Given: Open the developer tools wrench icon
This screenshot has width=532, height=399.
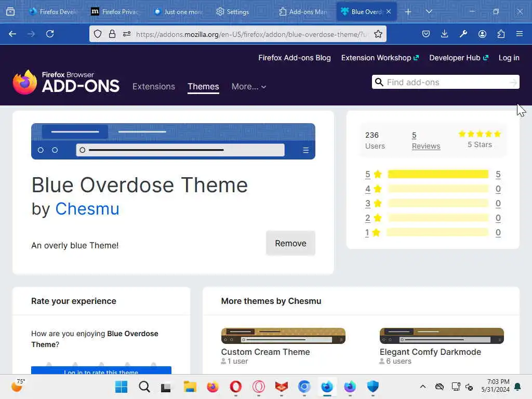Looking at the screenshot, I should 463,34.
